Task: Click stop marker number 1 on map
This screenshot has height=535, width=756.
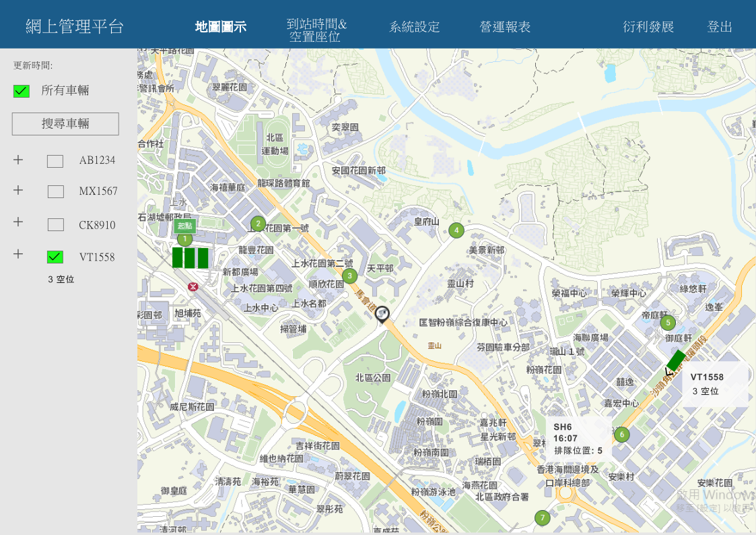Action: [x=184, y=239]
